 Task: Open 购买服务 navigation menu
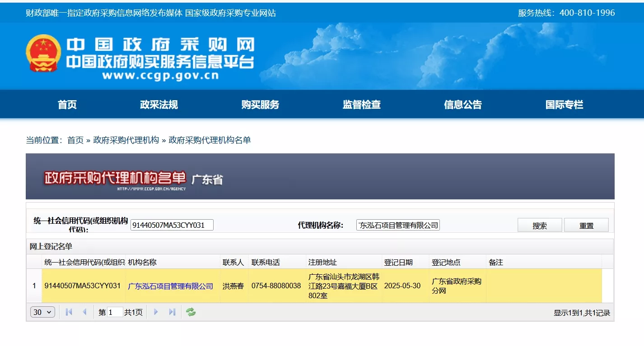click(260, 105)
